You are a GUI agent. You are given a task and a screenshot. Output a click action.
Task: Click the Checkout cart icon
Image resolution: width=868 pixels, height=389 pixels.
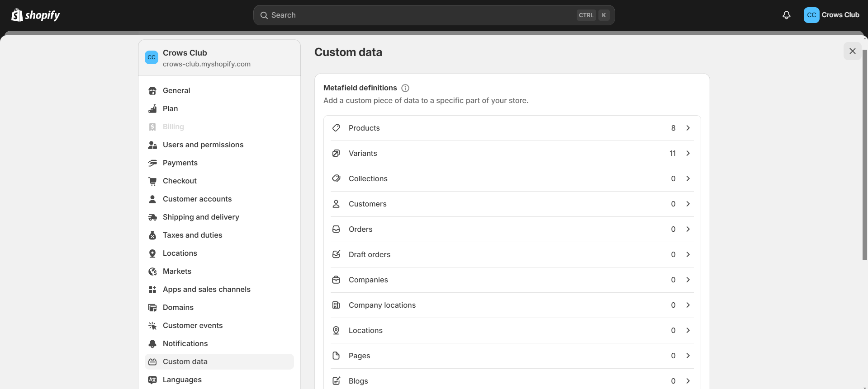[x=152, y=181]
